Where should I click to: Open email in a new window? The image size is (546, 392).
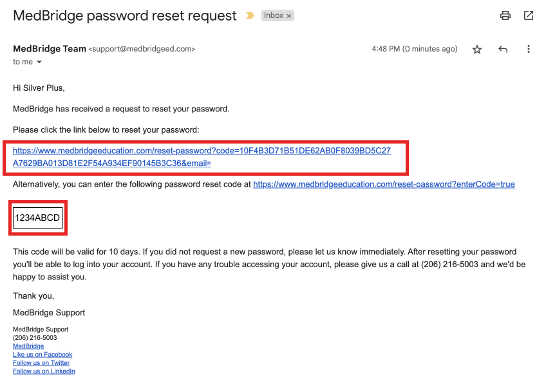(x=528, y=15)
